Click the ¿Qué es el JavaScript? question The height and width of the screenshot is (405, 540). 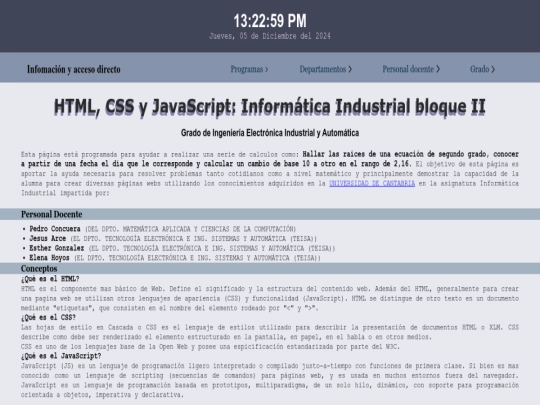click(x=61, y=356)
